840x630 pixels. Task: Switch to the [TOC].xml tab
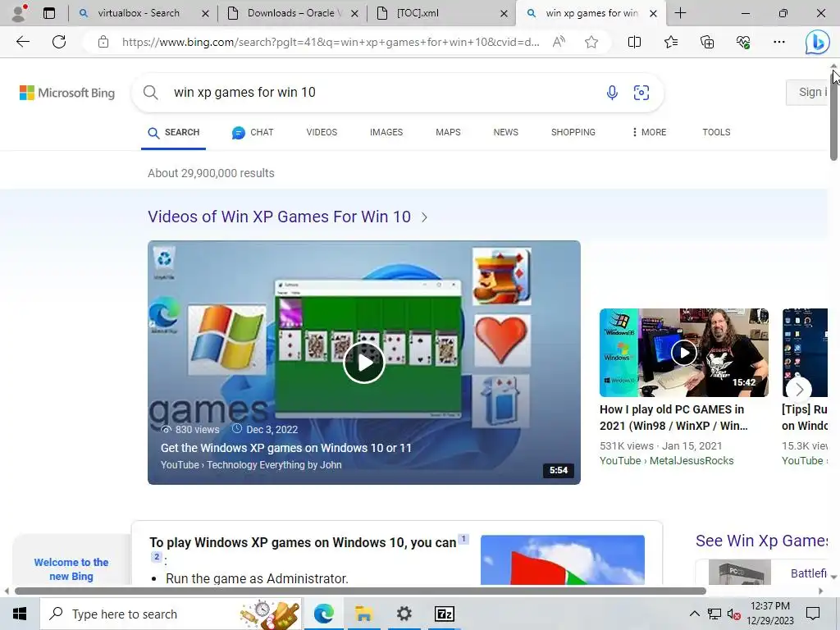tap(418, 13)
